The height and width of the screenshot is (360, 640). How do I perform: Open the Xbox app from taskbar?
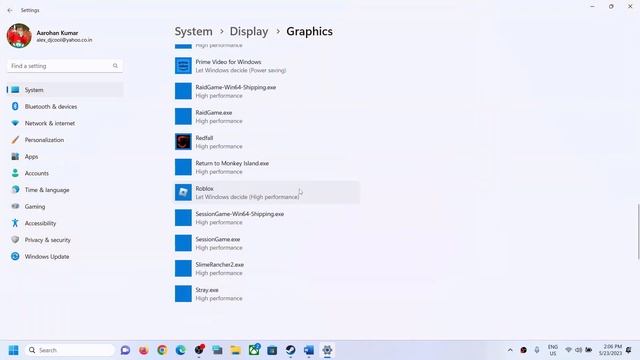point(254,350)
